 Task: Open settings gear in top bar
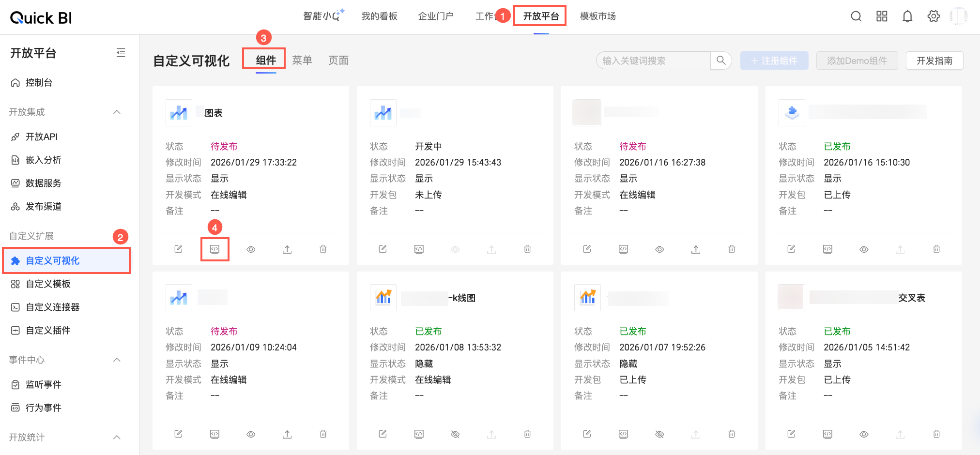(x=934, y=16)
